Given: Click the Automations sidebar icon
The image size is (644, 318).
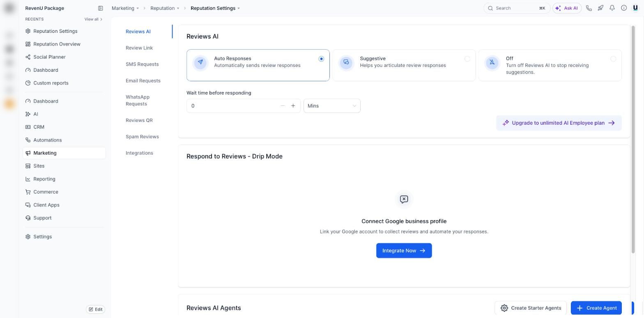Looking at the screenshot, I should pyautogui.click(x=28, y=140).
